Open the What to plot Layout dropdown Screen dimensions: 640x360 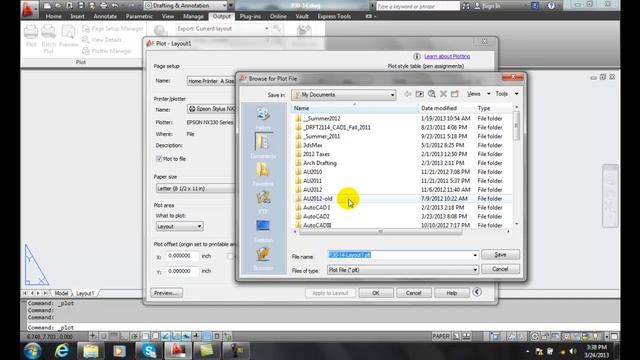click(179, 226)
